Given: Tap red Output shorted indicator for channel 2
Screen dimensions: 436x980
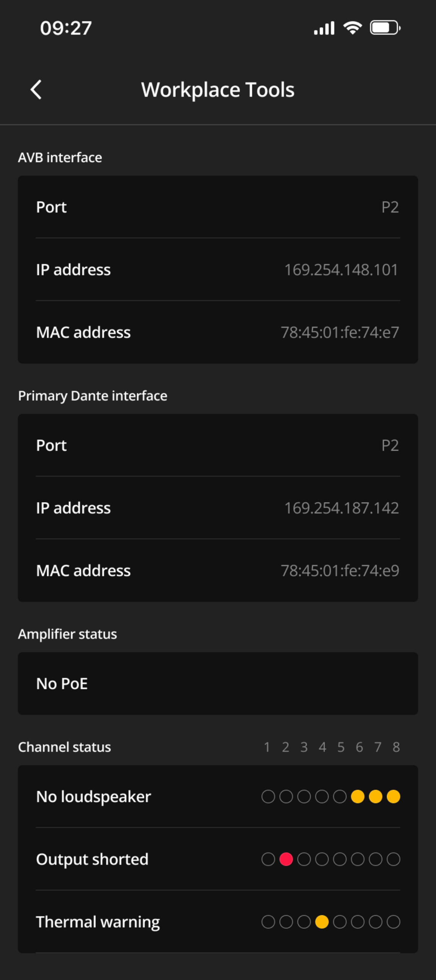Looking at the screenshot, I should coord(286,859).
